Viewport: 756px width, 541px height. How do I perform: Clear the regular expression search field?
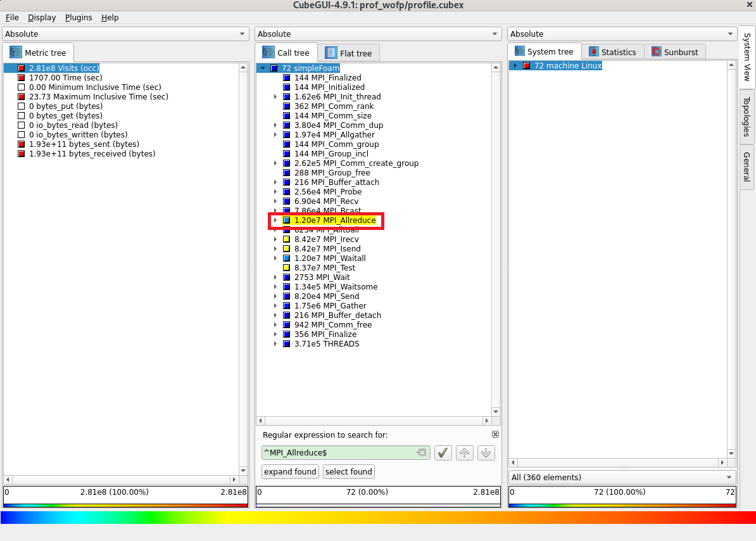point(421,452)
